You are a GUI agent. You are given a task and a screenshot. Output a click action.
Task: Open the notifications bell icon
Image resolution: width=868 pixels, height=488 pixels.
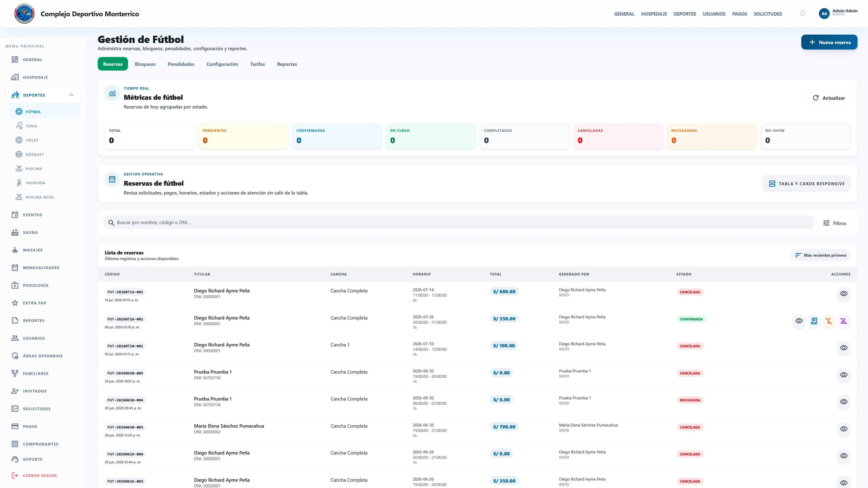coord(803,13)
